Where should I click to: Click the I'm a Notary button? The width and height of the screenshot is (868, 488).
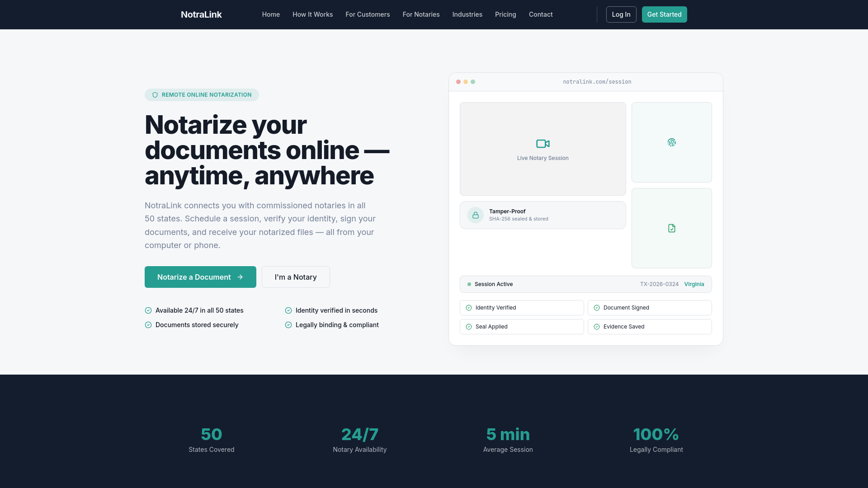[296, 277]
